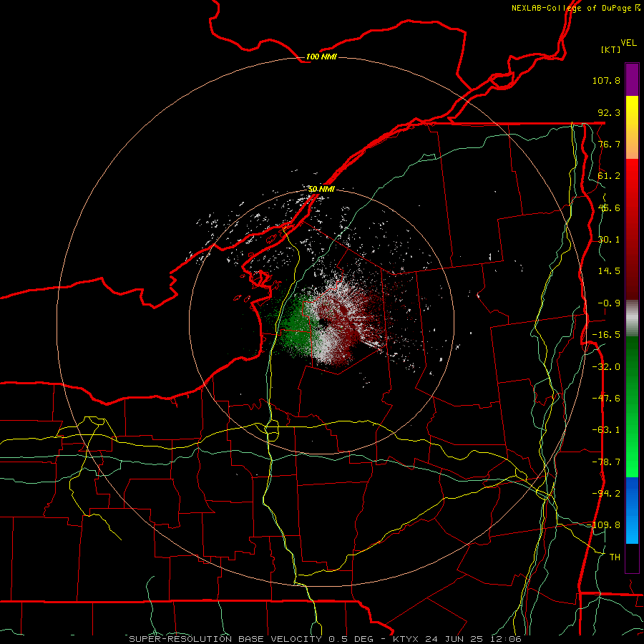The width and height of the screenshot is (644, 644).
Task: Click the -16.5 legend value
Action: click(x=606, y=335)
